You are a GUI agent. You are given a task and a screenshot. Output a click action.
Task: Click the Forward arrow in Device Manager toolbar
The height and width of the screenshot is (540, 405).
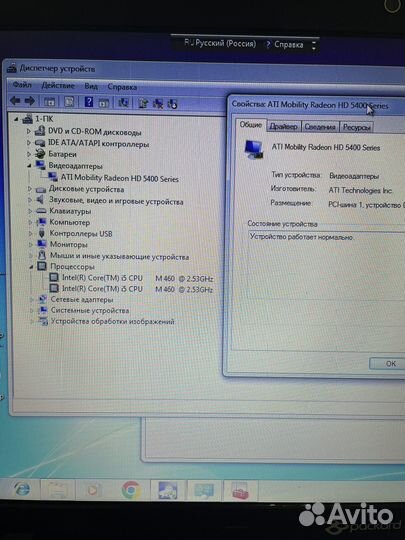click(30, 101)
